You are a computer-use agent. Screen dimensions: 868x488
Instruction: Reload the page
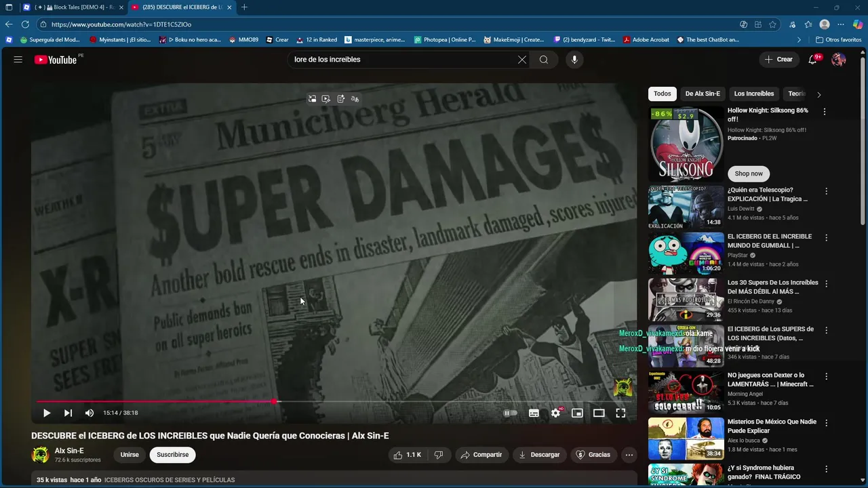pyautogui.click(x=25, y=24)
